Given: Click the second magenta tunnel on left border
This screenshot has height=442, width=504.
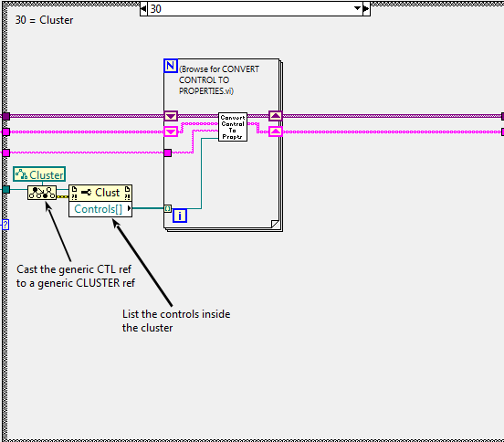Looking at the screenshot, I should click(x=6, y=132).
